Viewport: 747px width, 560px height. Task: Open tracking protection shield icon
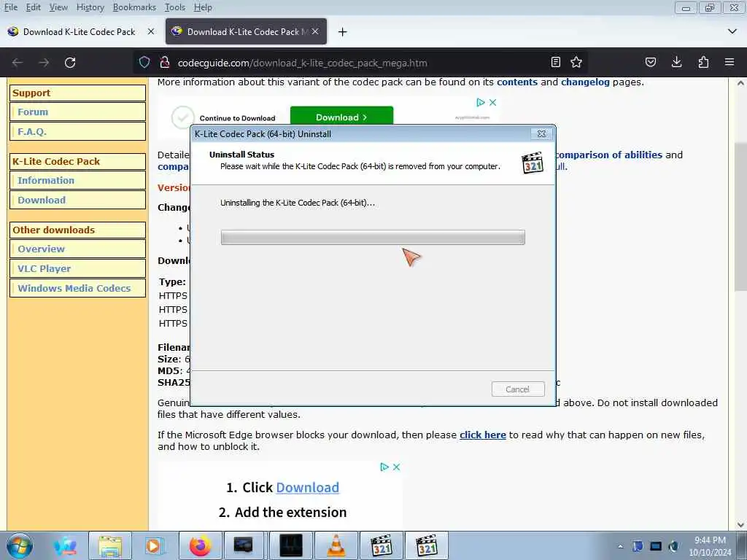[144, 63]
